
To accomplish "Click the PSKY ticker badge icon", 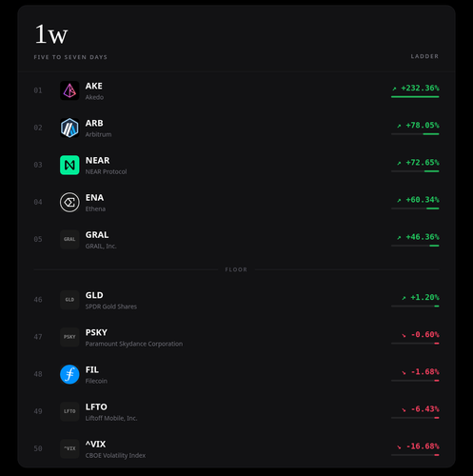I will coord(69,337).
